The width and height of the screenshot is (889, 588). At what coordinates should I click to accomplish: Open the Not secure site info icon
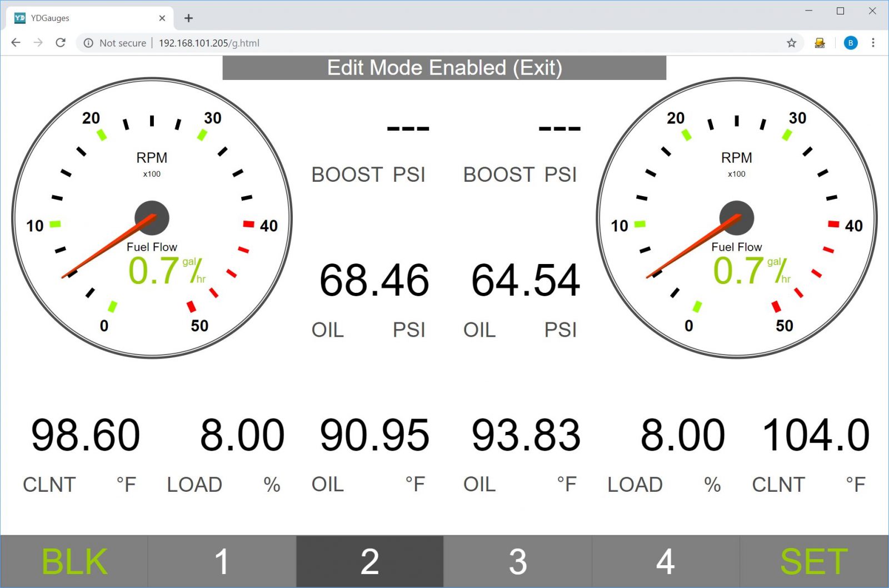pyautogui.click(x=88, y=43)
